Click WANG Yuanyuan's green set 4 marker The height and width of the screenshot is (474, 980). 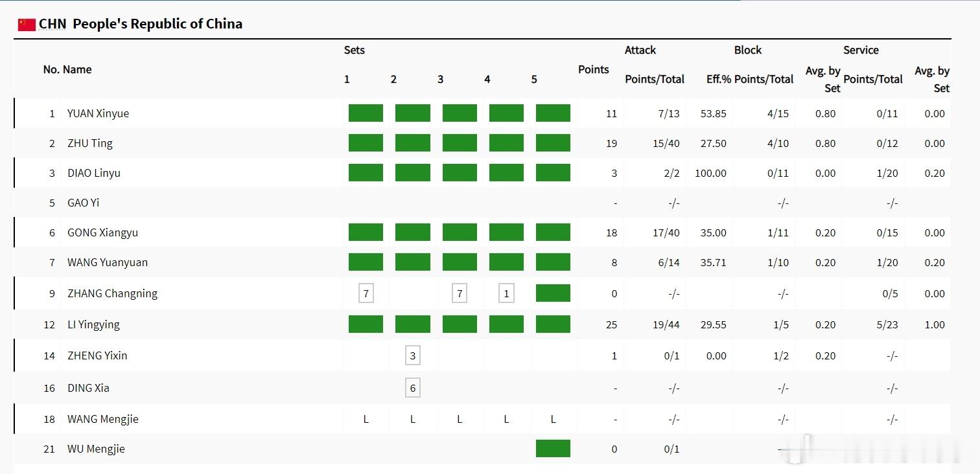(x=506, y=262)
